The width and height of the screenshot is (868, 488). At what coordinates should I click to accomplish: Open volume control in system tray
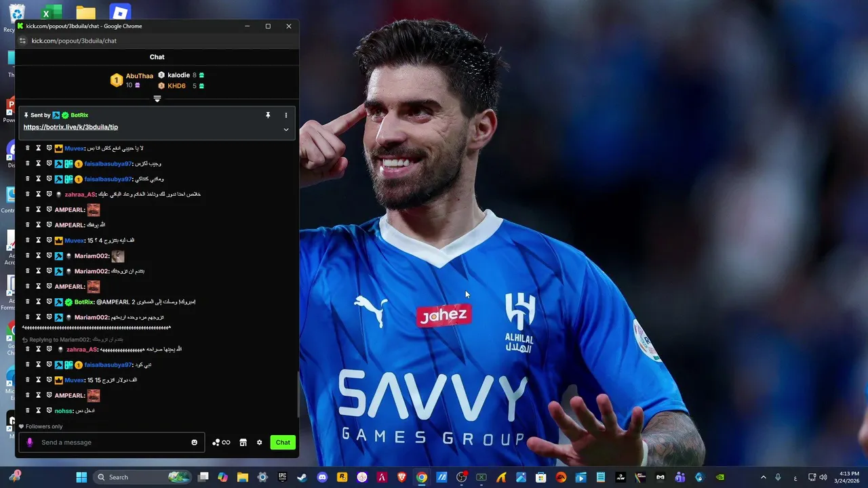[x=823, y=477]
